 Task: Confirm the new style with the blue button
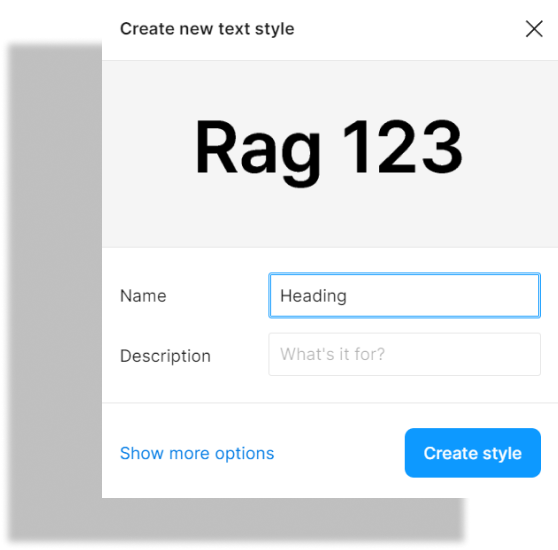click(473, 453)
